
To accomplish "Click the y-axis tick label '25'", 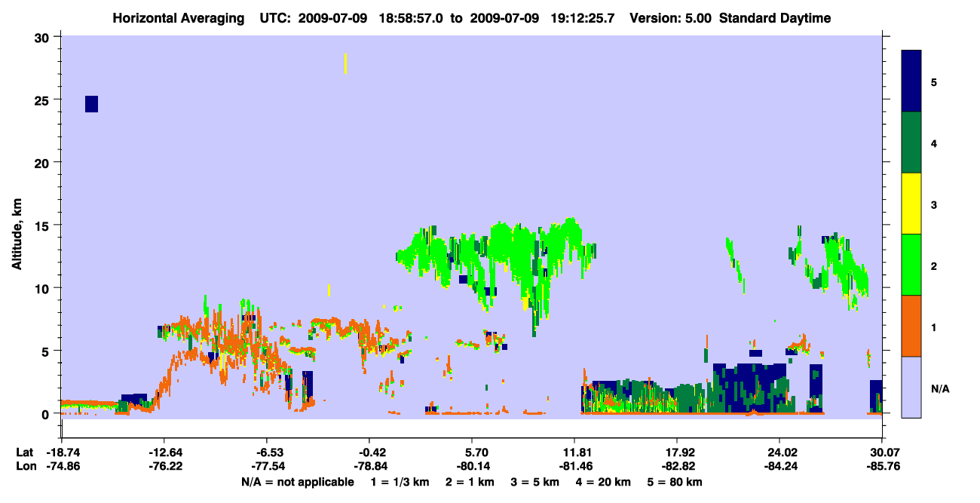I will (x=44, y=100).
